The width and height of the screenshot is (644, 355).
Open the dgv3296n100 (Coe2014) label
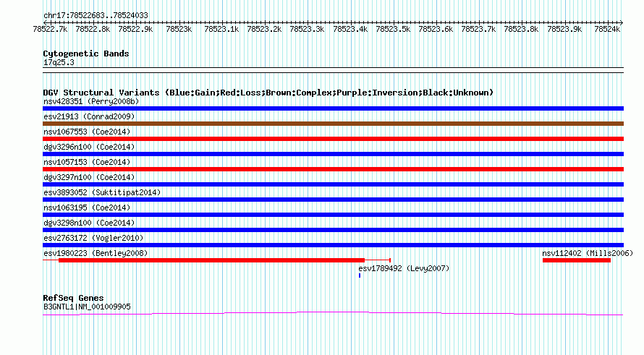[89, 147]
